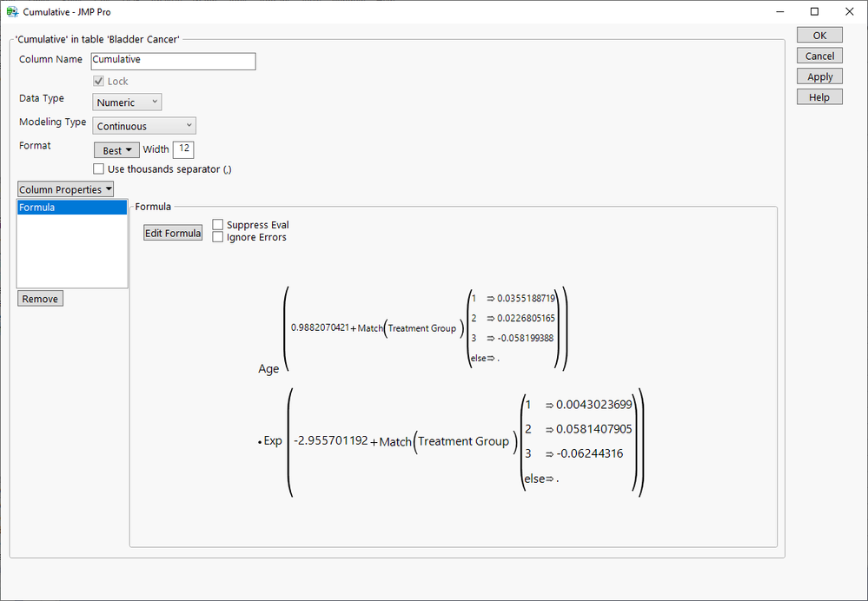Screen dimensions: 868x601
Task: Enable Suppress Eval checkbox
Action: click(x=218, y=225)
